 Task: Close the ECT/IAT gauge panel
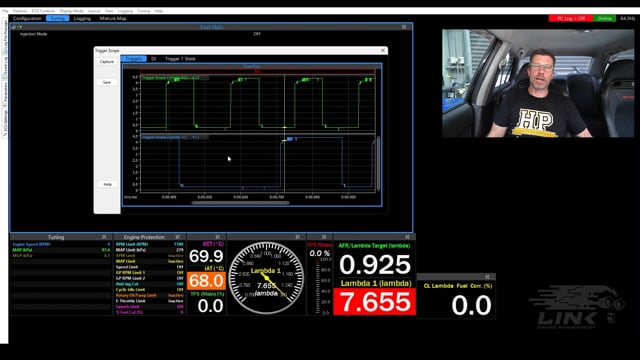[x=218, y=237]
